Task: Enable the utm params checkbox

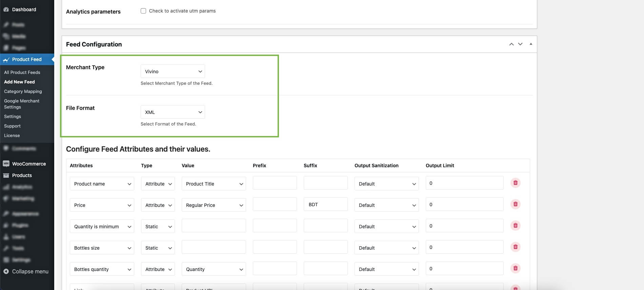Action: pos(143,11)
